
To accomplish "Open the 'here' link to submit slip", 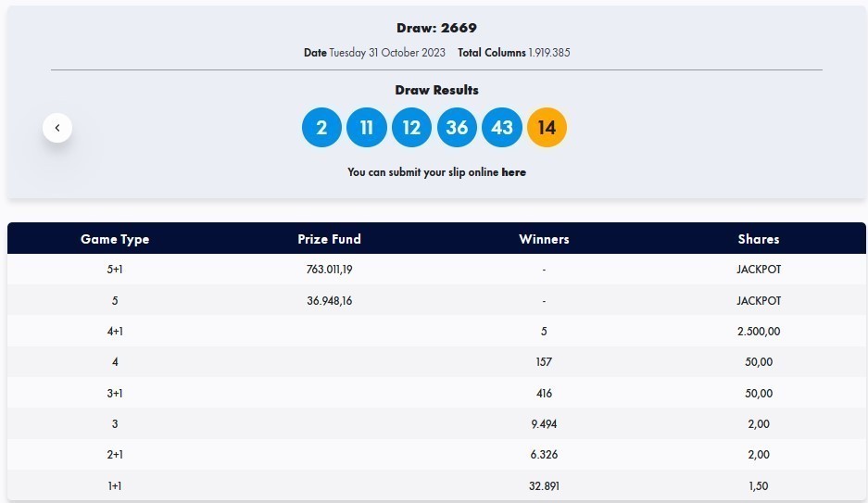I will tap(513, 172).
